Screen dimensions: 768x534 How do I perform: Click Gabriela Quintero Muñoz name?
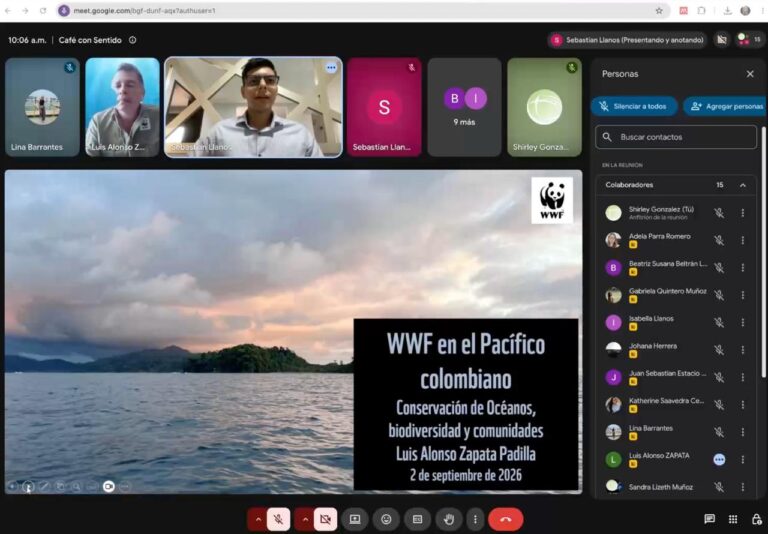point(668,291)
